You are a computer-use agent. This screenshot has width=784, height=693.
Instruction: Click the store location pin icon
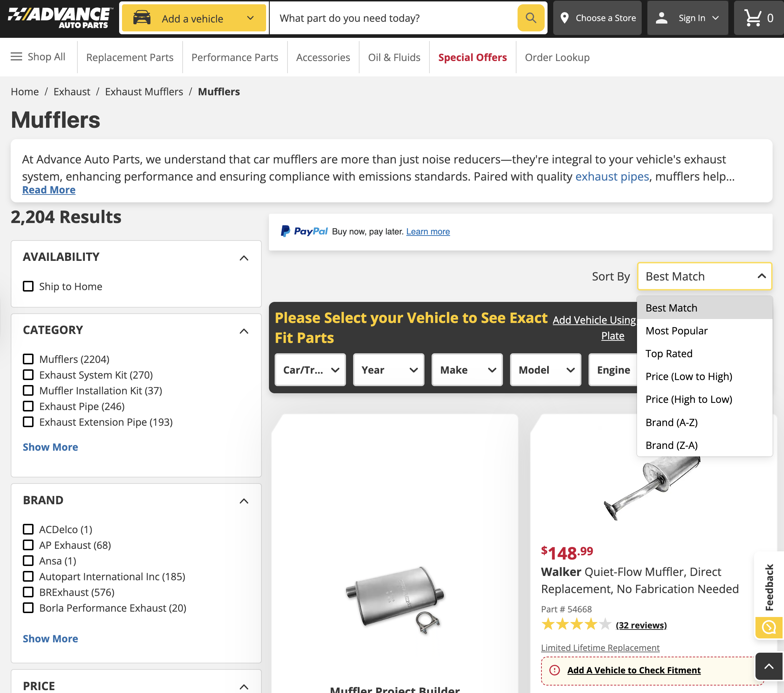click(x=565, y=17)
